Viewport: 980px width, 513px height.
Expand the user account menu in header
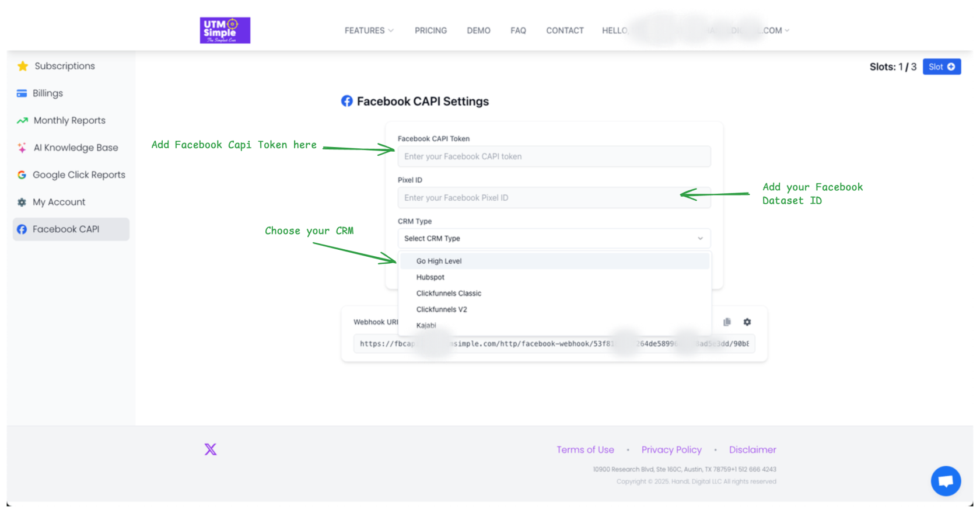click(x=712, y=30)
